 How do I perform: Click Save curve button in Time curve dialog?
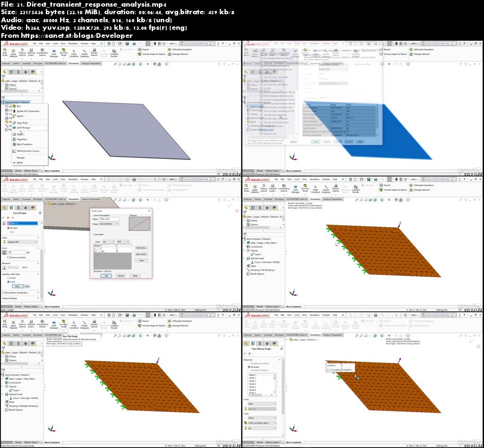(141, 255)
